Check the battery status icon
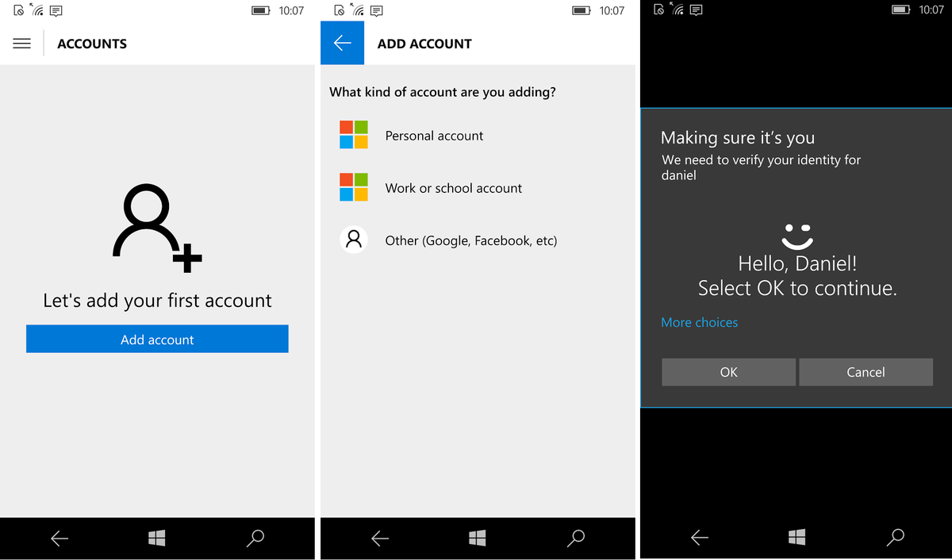Screen dimensions: 952x560 (259, 10)
